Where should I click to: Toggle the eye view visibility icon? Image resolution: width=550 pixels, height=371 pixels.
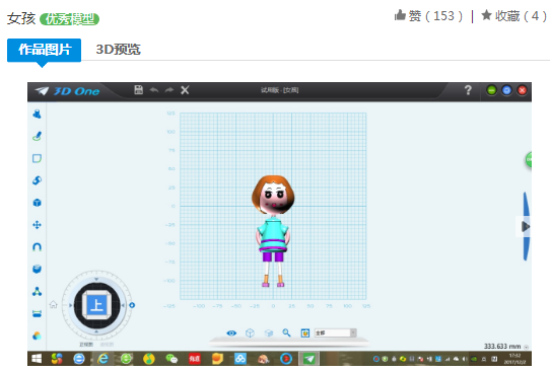[232, 333]
